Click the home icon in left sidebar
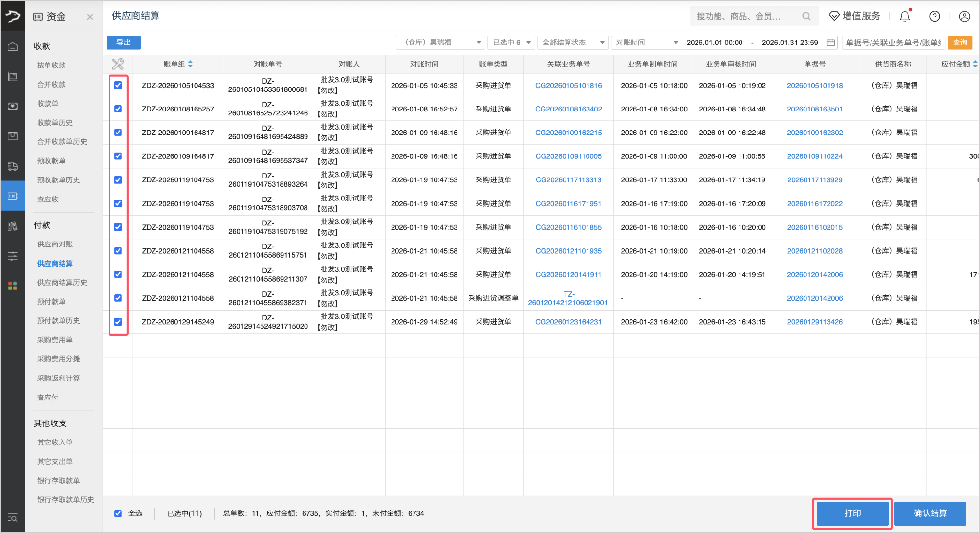 [x=13, y=46]
